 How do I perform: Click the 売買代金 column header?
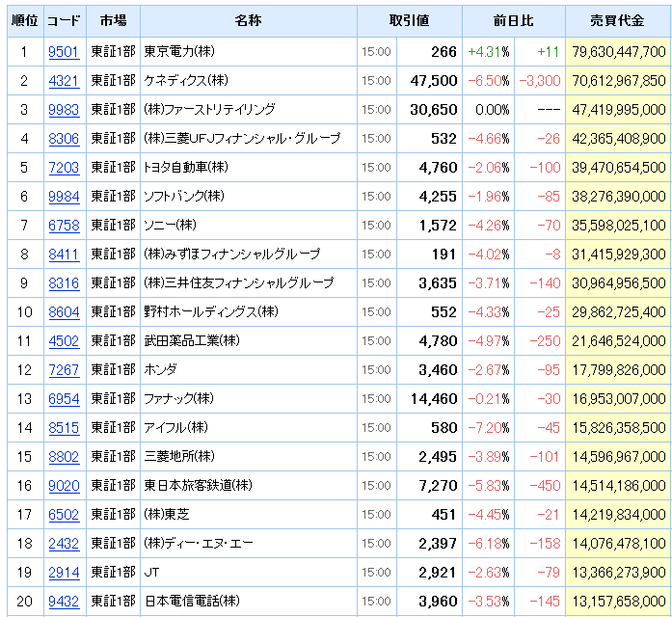(617, 20)
